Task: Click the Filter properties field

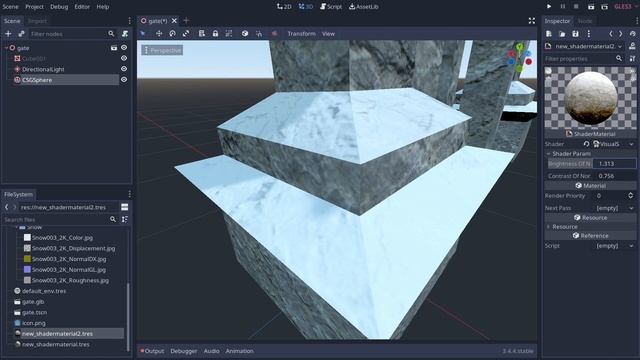Action: [x=584, y=59]
